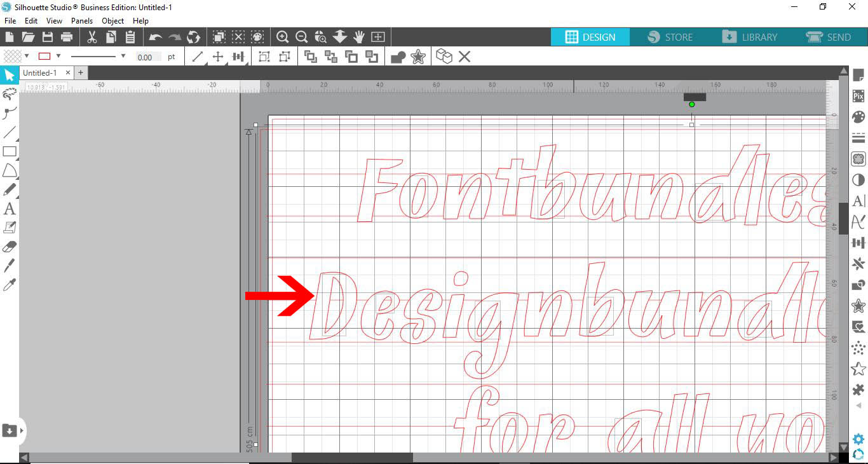Delete selection with the X toolbar icon

(x=465, y=57)
